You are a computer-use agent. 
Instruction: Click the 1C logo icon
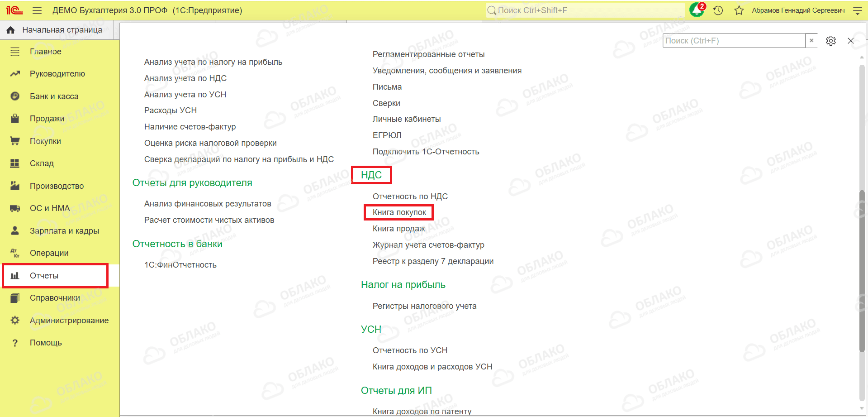click(x=14, y=10)
